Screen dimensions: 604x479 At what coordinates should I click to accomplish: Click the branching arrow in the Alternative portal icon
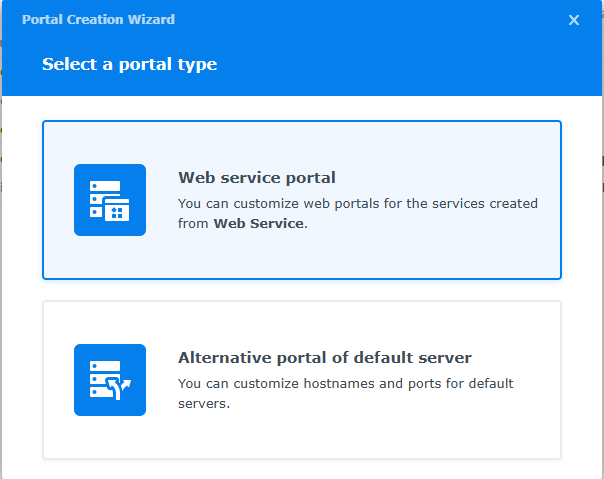pyautogui.click(x=124, y=386)
